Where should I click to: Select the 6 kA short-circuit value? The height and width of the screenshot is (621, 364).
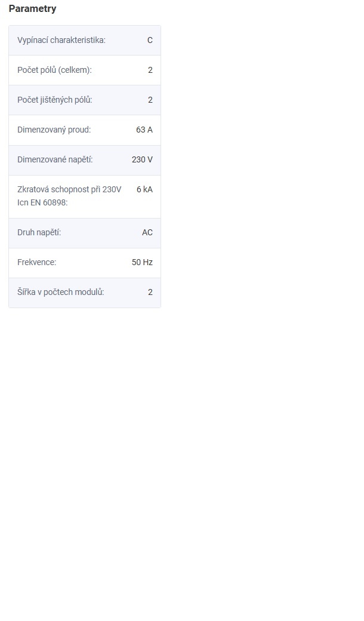tap(144, 189)
